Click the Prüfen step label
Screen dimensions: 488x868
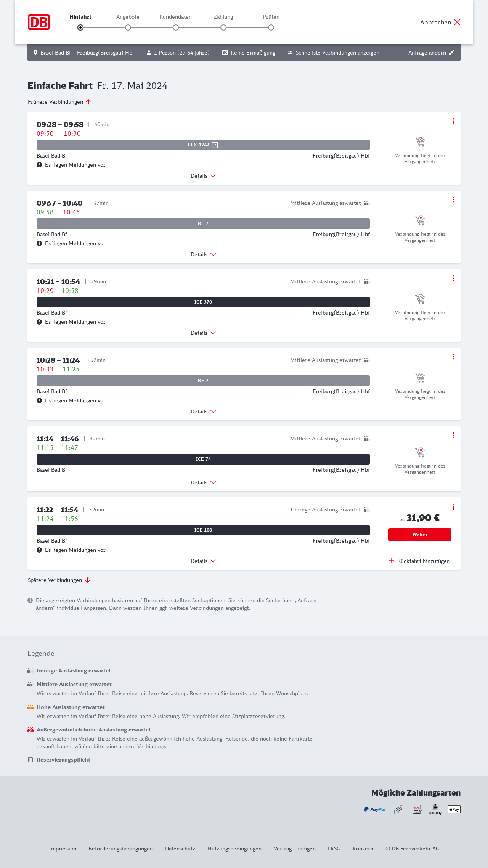point(271,17)
